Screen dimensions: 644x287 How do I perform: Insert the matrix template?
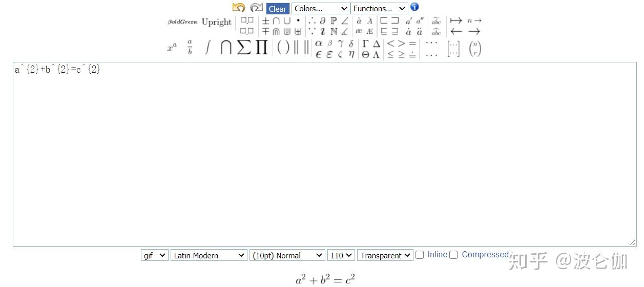pos(453,48)
